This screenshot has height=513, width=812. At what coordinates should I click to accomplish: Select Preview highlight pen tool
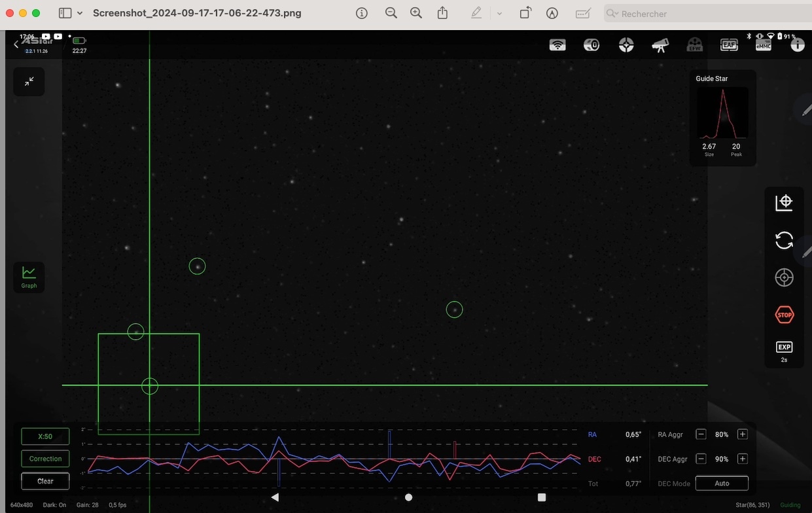476,13
